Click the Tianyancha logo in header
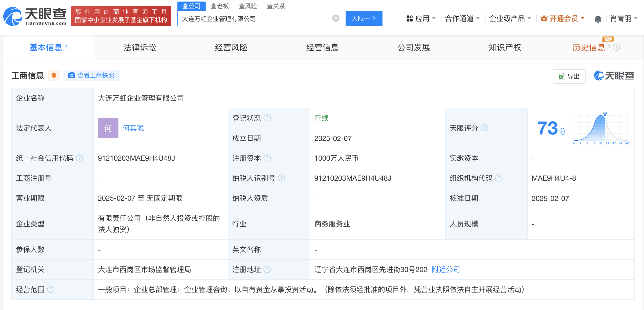644x310 pixels. click(x=35, y=16)
